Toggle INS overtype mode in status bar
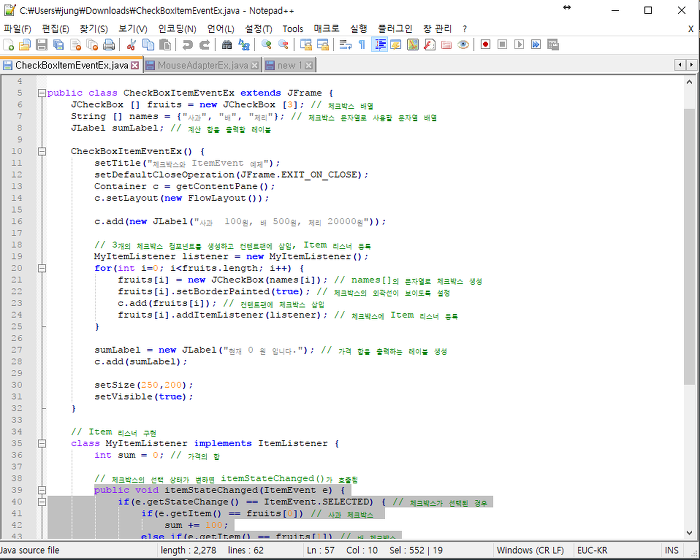 (x=671, y=550)
